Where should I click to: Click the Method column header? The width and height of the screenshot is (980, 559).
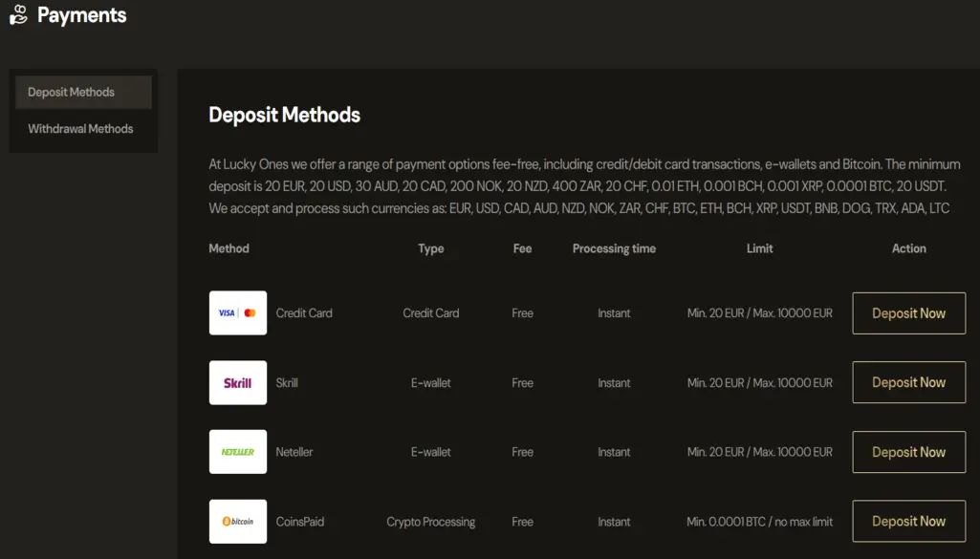[x=229, y=248]
